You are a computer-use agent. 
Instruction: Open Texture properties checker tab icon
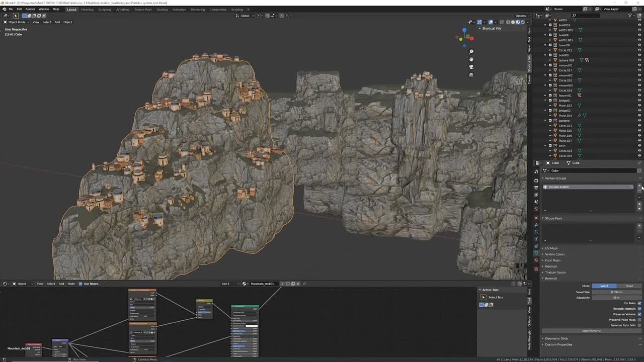click(536, 269)
